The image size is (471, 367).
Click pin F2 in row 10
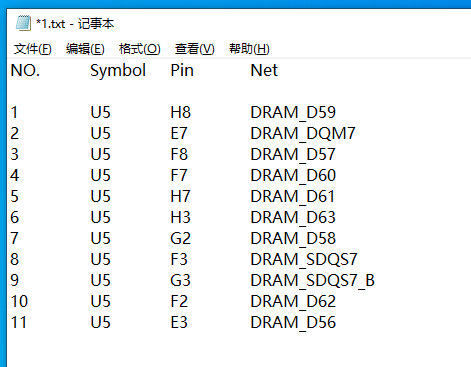pos(179,301)
